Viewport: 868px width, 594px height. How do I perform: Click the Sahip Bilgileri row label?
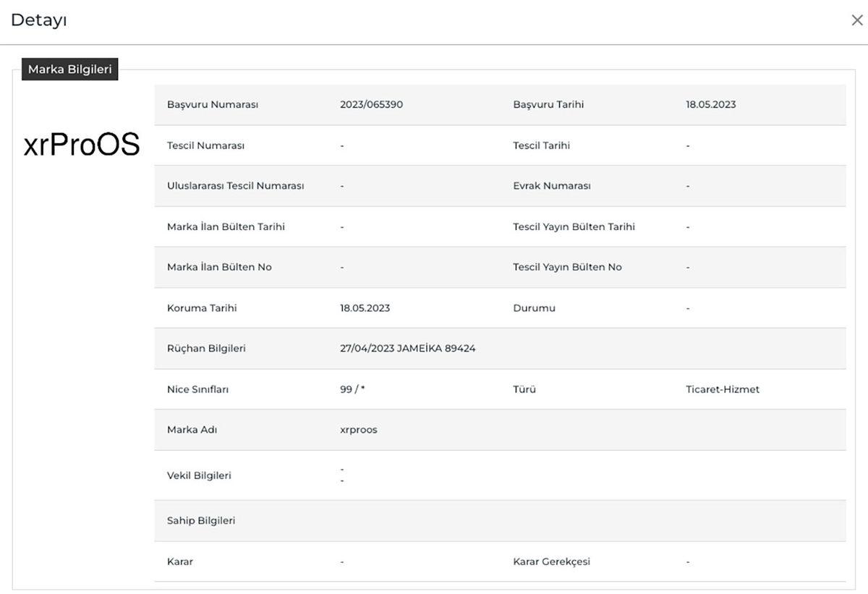(200, 520)
